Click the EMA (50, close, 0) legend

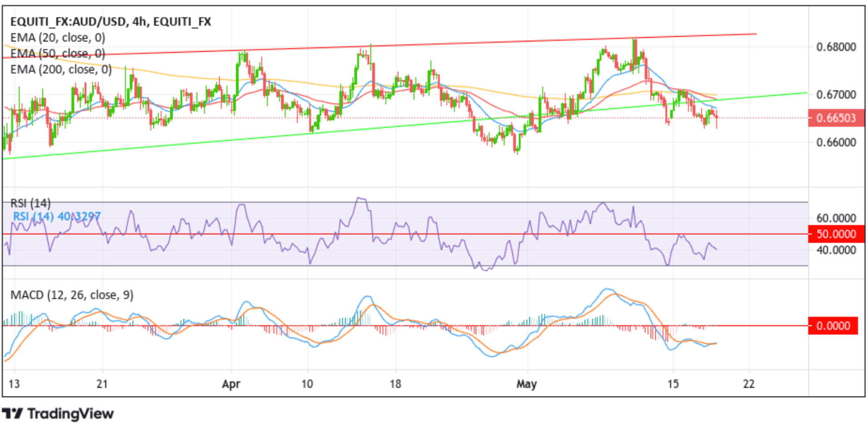[58, 54]
